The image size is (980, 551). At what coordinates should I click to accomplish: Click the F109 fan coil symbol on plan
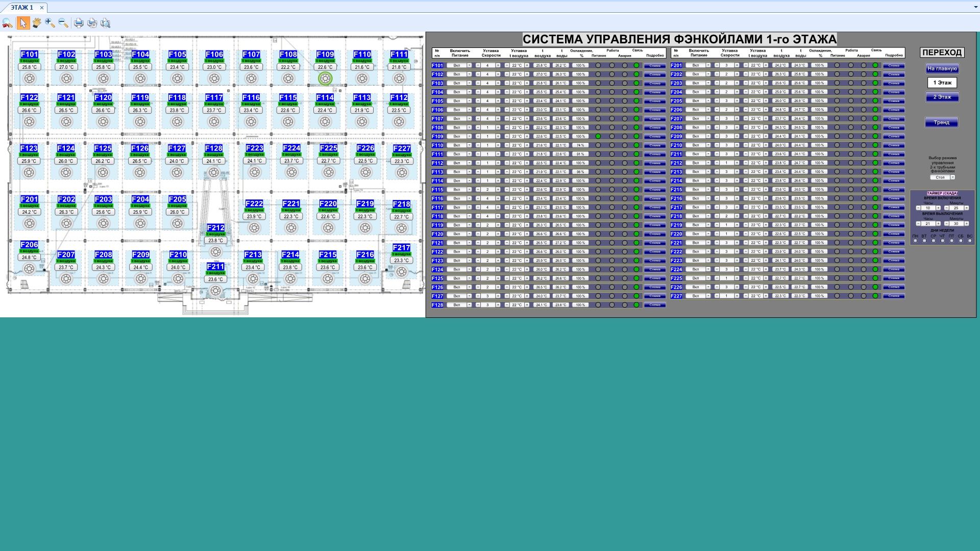(325, 79)
